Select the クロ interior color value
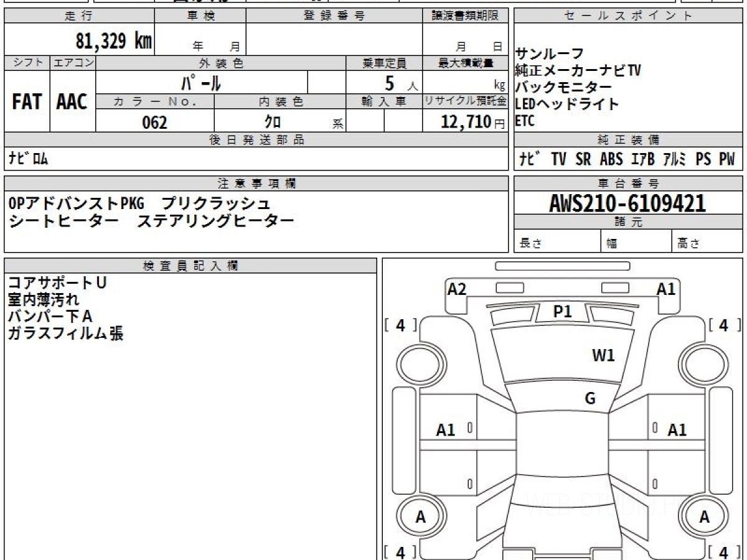This screenshot has width=747, height=560. 273,122
